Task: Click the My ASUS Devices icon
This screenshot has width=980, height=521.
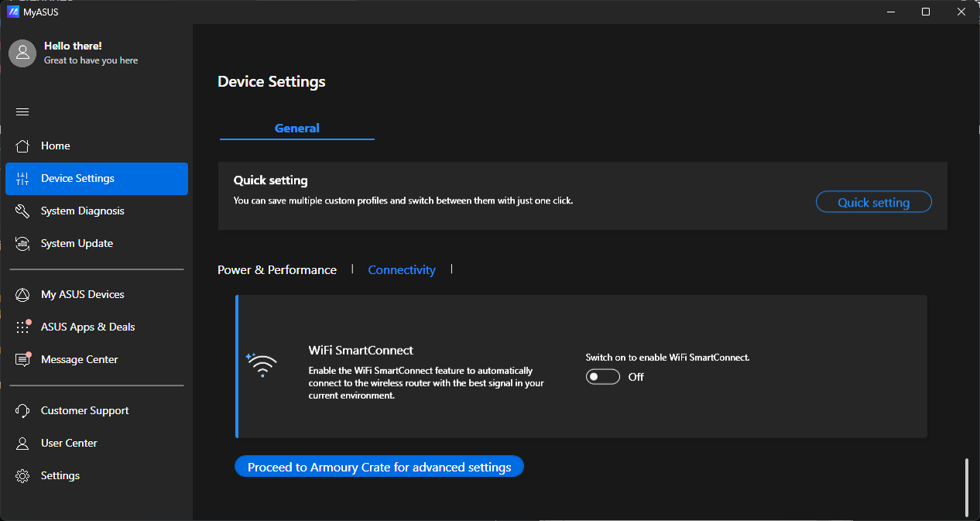Action: click(x=22, y=294)
